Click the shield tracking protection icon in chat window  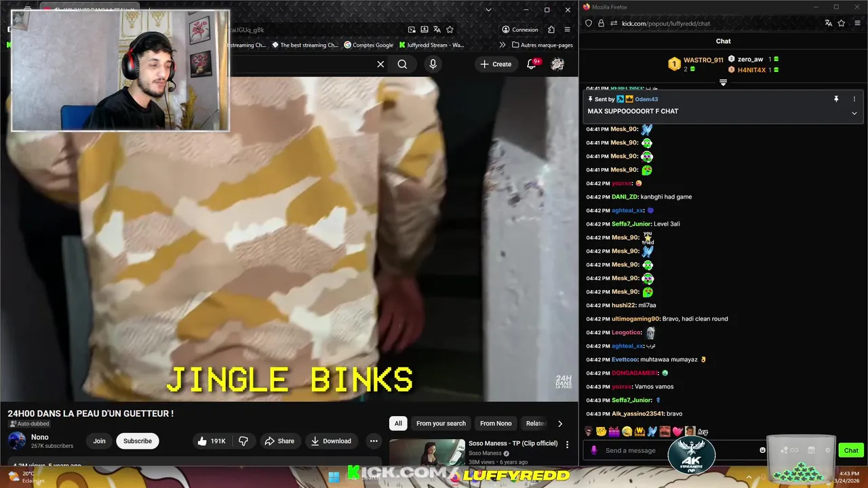click(x=589, y=23)
